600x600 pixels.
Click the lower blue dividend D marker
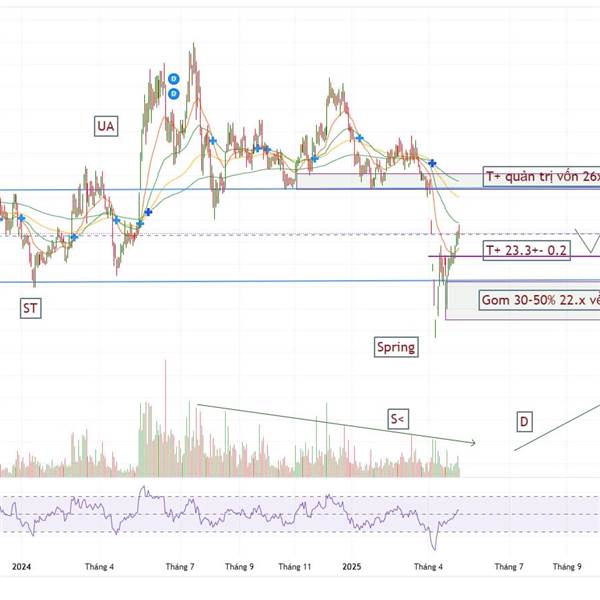click(x=174, y=93)
